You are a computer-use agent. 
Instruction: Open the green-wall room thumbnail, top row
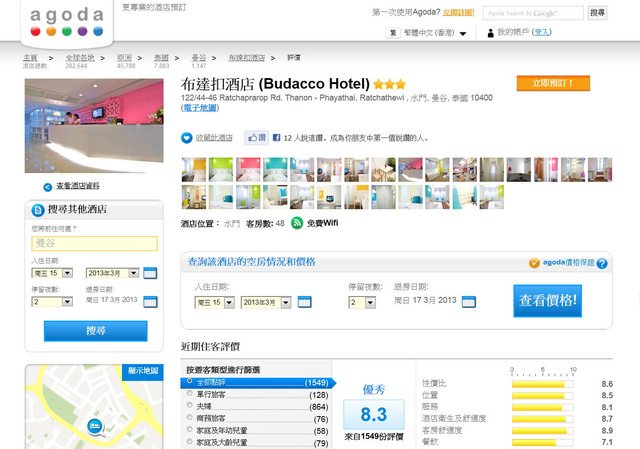221,170
